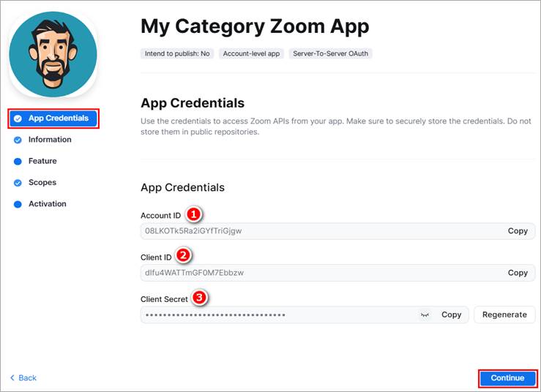541x392 pixels.
Task: Select Scopes in the sidebar
Action: click(x=42, y=182)
